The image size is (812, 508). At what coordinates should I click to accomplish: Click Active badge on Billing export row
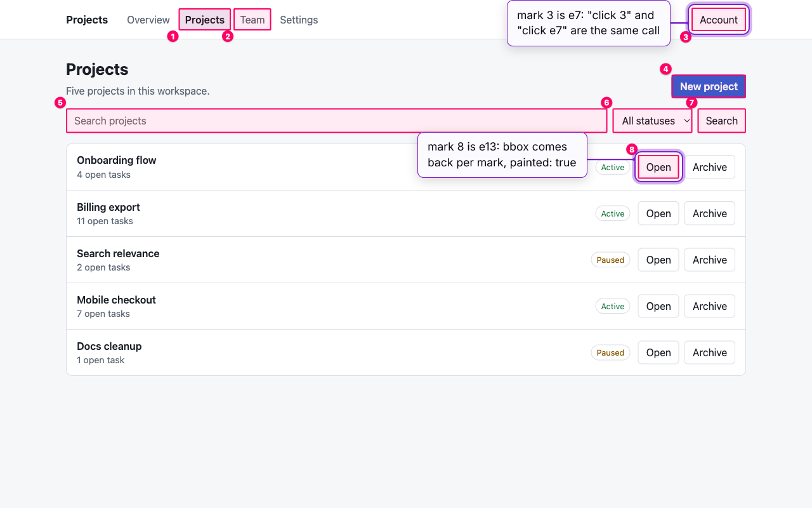click(613, 213)
